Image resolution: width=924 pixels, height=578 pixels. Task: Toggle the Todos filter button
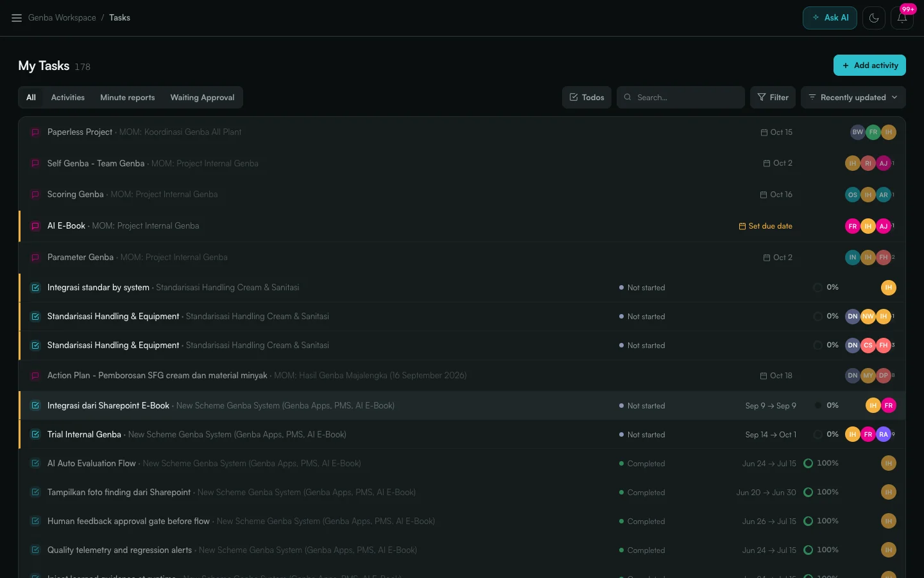[586, 98]
